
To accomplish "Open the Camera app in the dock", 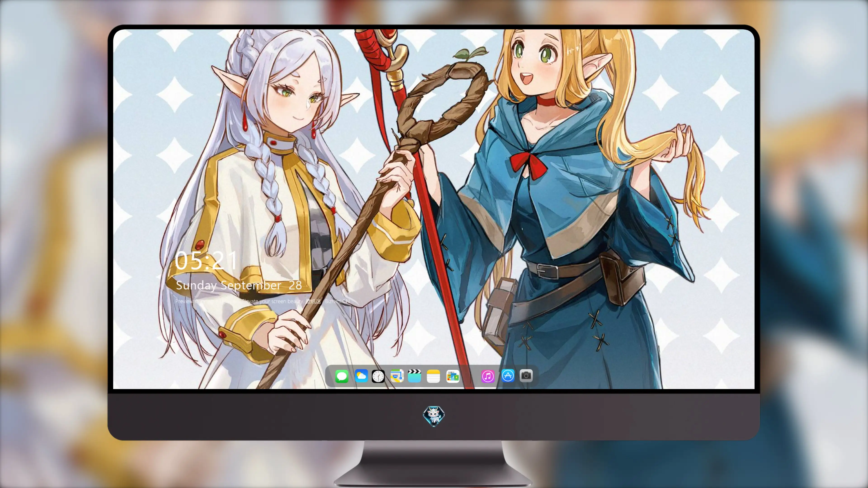I will 526,375.
